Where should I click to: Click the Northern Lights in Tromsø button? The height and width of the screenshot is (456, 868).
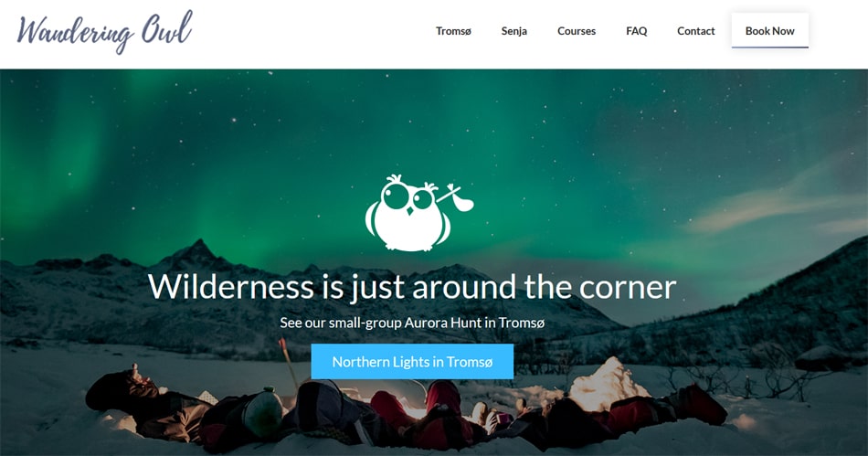pyautogui.click(x=412, y=361)
